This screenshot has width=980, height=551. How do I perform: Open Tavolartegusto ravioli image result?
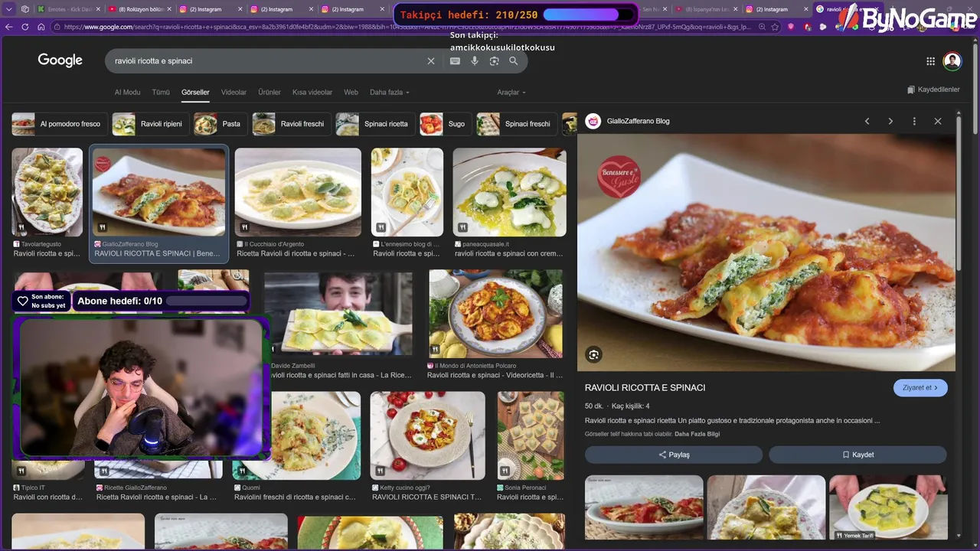(x=47, y=192)
